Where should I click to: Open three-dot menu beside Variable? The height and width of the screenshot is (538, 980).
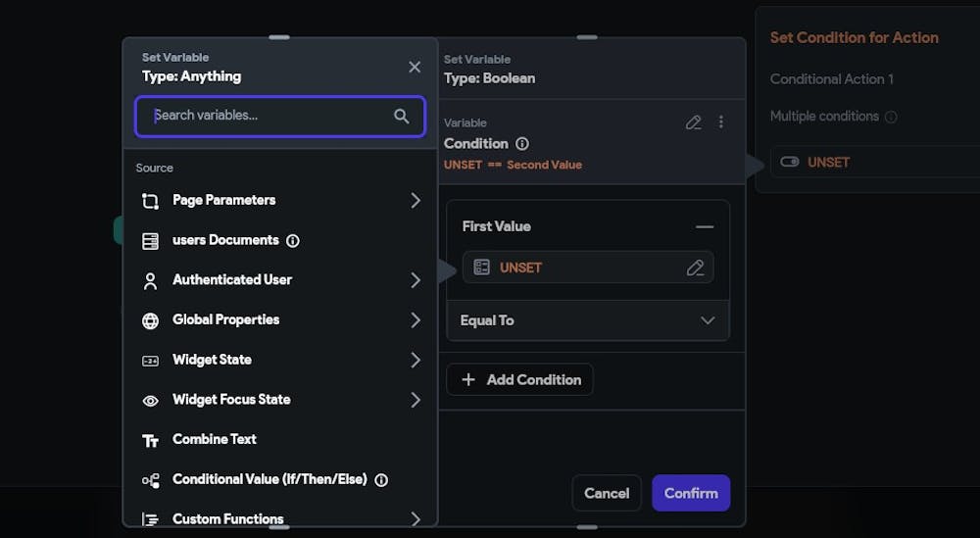coord(720,122)
